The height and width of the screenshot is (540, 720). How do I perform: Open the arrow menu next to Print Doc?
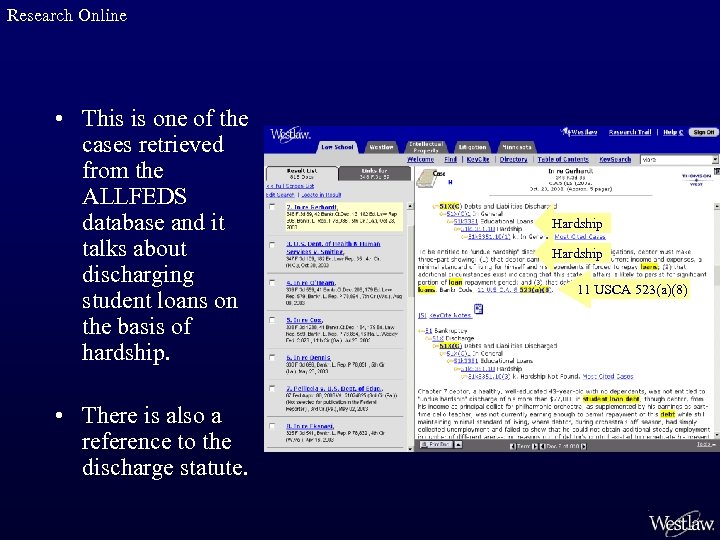[x=458, y=445]
